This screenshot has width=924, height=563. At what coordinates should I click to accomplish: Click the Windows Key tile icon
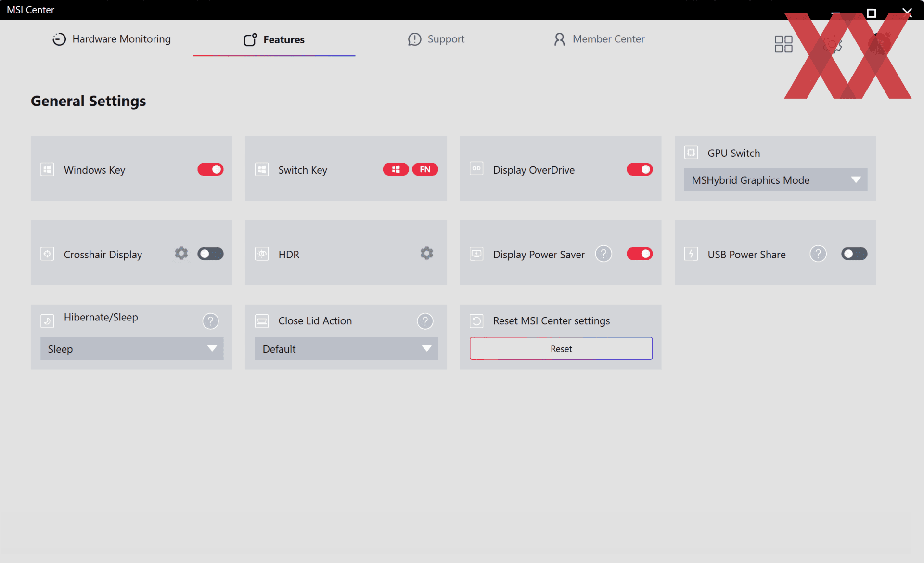point(47,169)
